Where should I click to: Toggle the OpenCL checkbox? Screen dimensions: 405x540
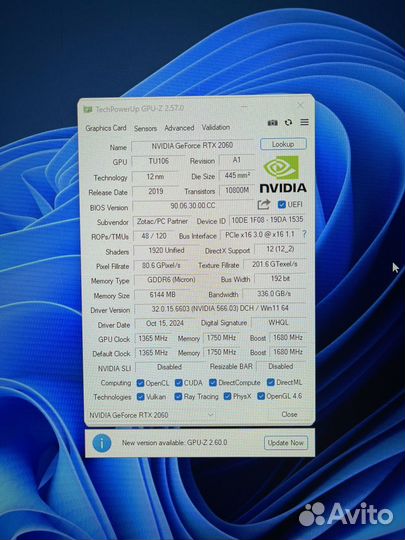pyautogui.click(x=140, y=383)
